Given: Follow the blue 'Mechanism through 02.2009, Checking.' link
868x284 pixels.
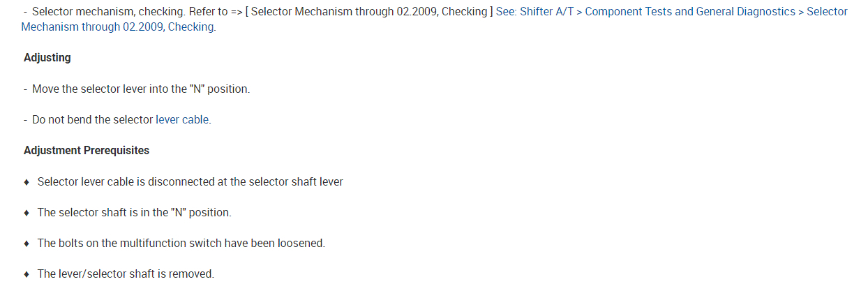Looking at the screenshot, I should point(119,27).
